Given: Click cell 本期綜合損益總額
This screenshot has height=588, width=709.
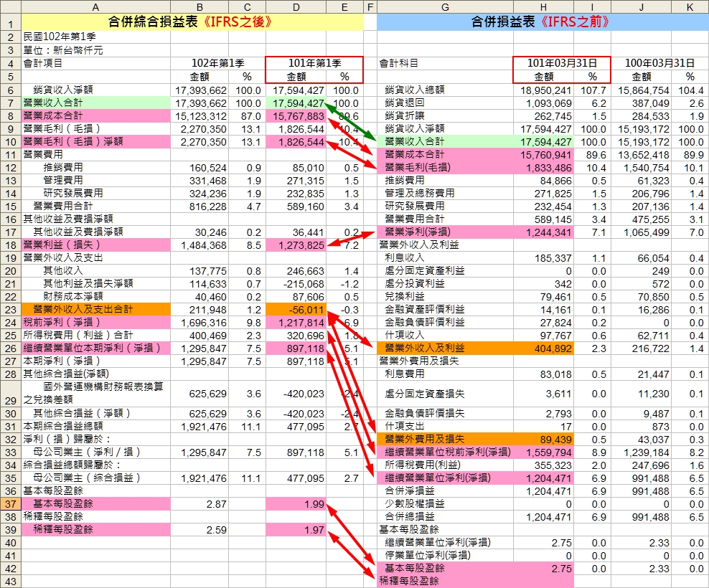Looking at the screenshot, I should tap(96, 426).
